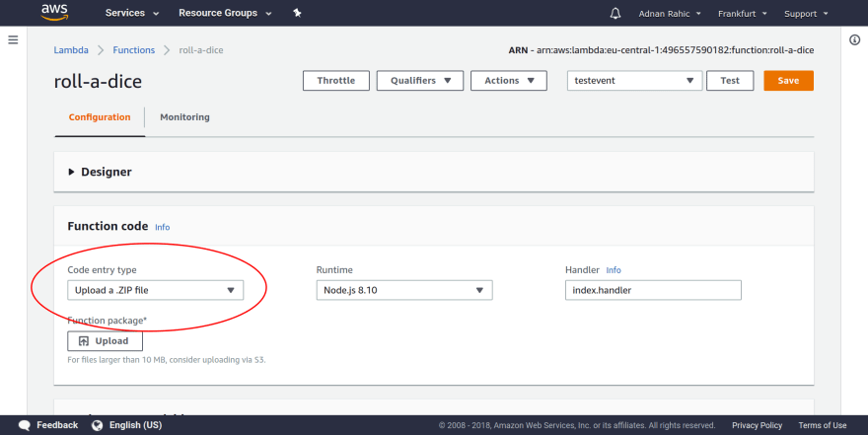
Task: Open the info panel icon at right edge
Action: 855,39
